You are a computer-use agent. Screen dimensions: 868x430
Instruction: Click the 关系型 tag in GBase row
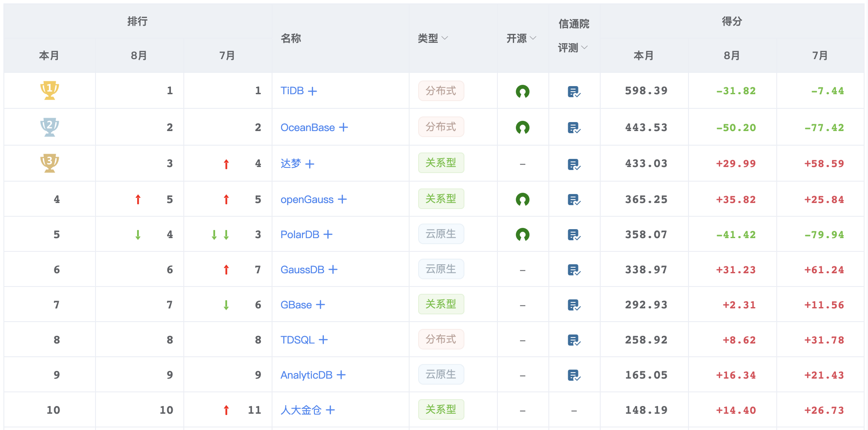pyautogui.click(x=441, y=304)
